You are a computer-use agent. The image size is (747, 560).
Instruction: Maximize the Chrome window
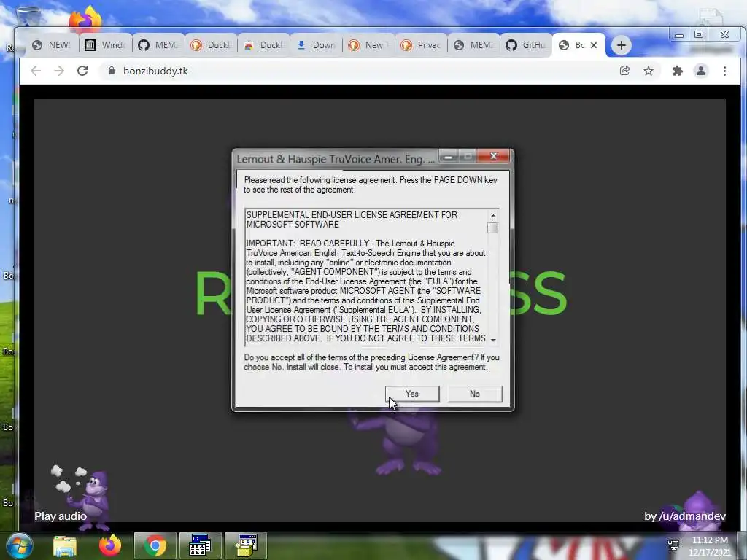coord(699,35)
